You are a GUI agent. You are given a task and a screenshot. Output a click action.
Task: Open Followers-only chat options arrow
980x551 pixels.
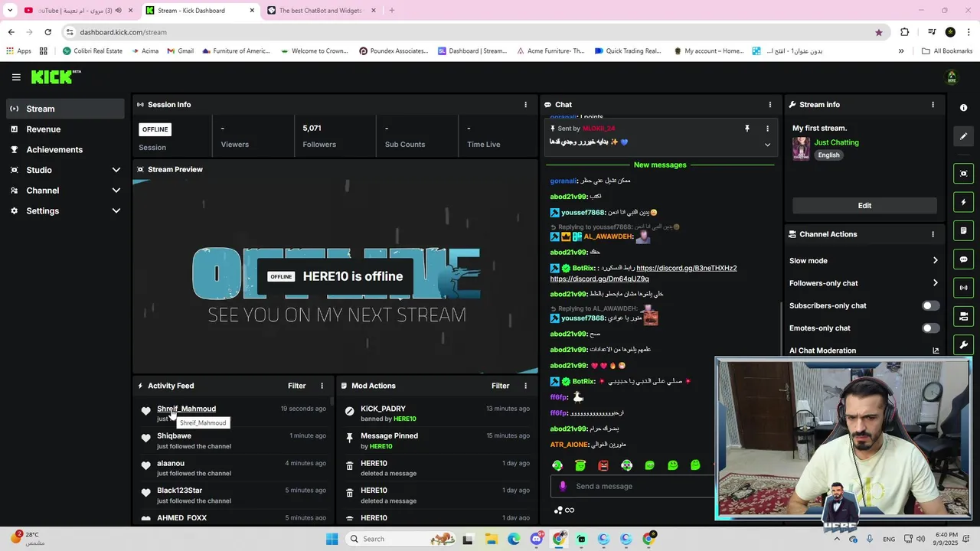pos(935,283)
